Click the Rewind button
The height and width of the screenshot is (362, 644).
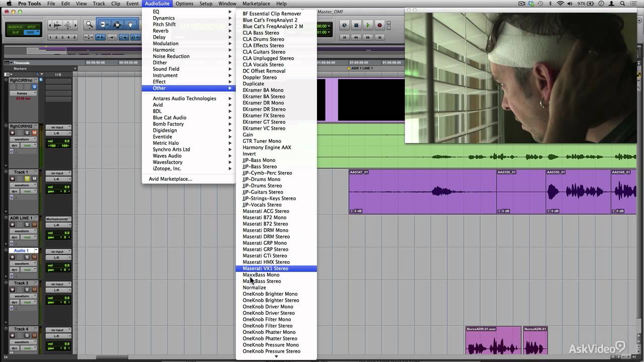(x=356, y=37)
